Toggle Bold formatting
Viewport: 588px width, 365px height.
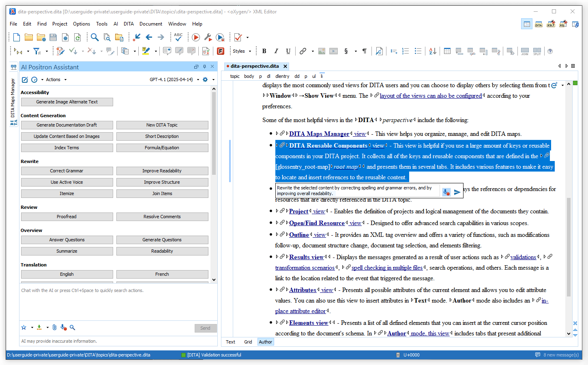264,51
